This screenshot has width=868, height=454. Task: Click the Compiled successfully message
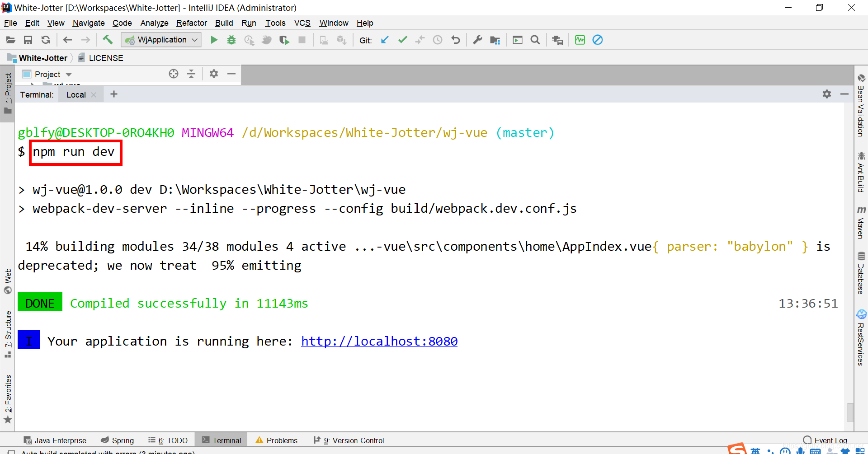tap(189, 304)
